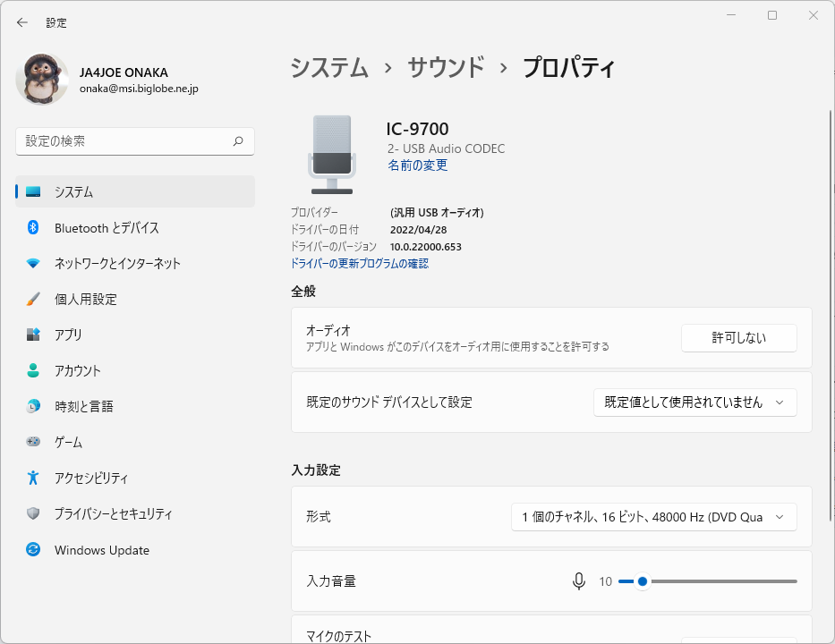Click the search magnifier icon
This screenshot has width=835, height=644.
pyautogui.click(x=238, y=141)
